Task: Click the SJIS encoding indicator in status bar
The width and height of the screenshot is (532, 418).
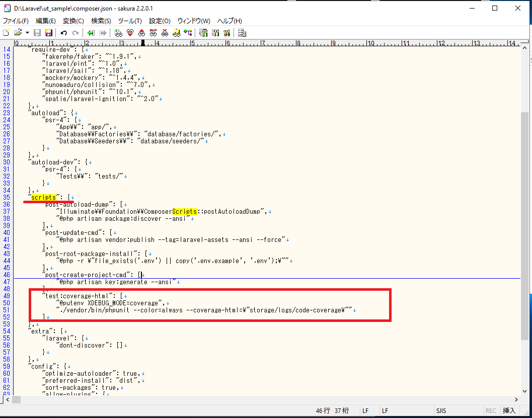Action: [x=441, y=410]
